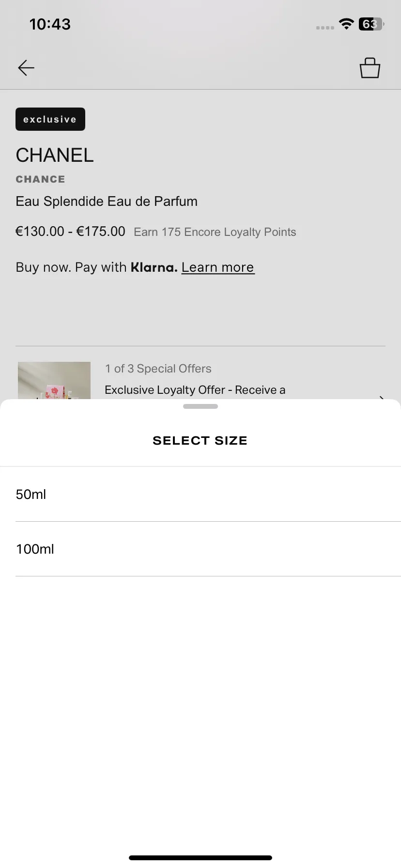
Task: Open the special offer thumbnail image
Action: tap(54, 380)
